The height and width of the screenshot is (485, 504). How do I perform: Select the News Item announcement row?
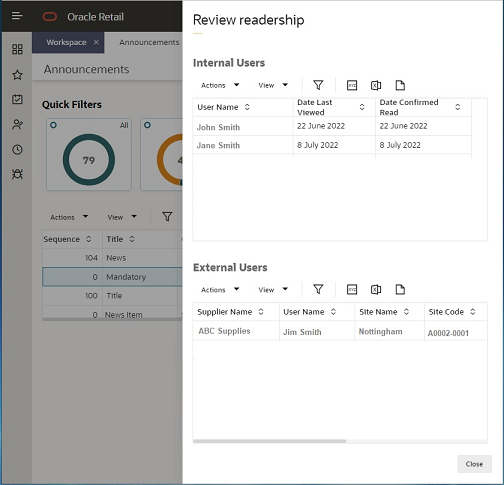(x=113, y=313)
